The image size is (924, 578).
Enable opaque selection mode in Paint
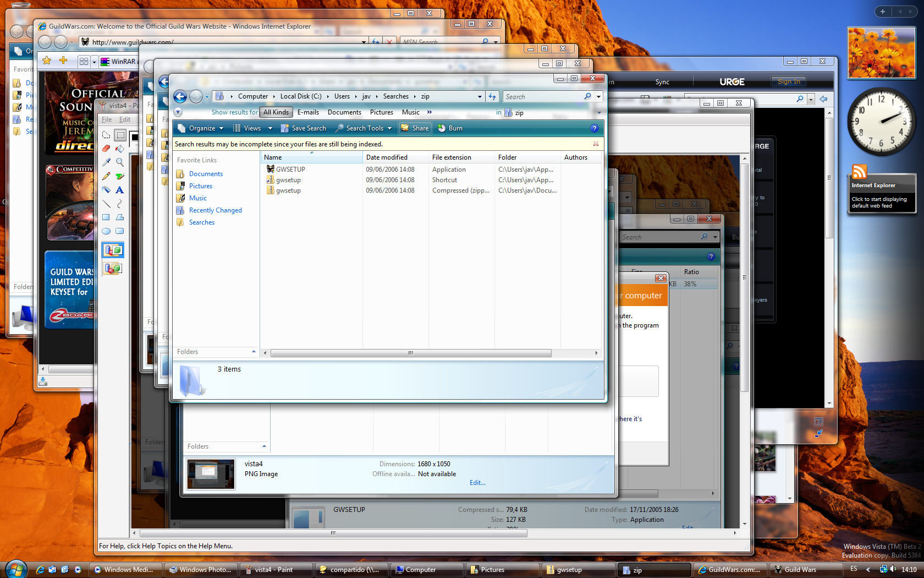click(113, 250)
